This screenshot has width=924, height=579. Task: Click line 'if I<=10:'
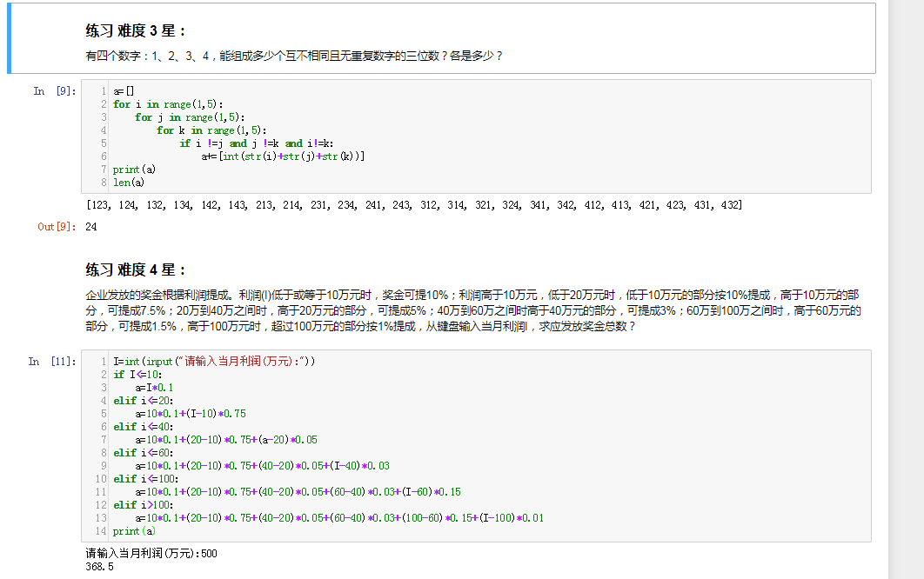tap(137, 375)
